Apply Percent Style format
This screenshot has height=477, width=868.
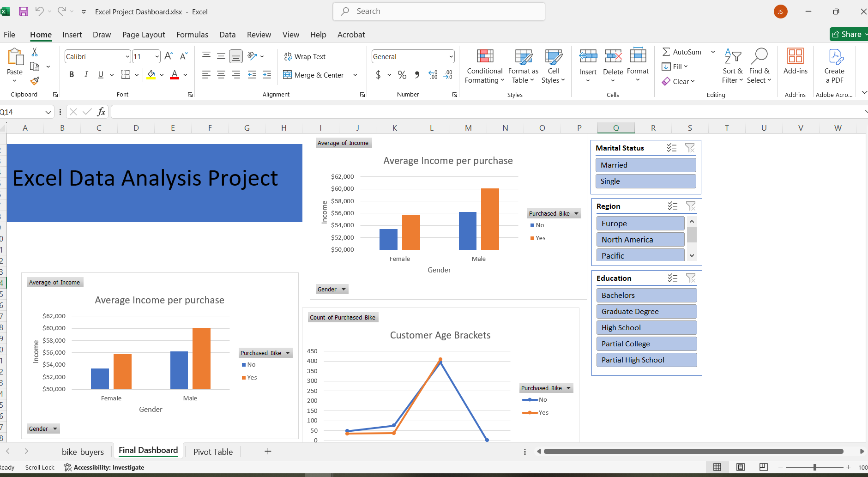tap(402, 75)
